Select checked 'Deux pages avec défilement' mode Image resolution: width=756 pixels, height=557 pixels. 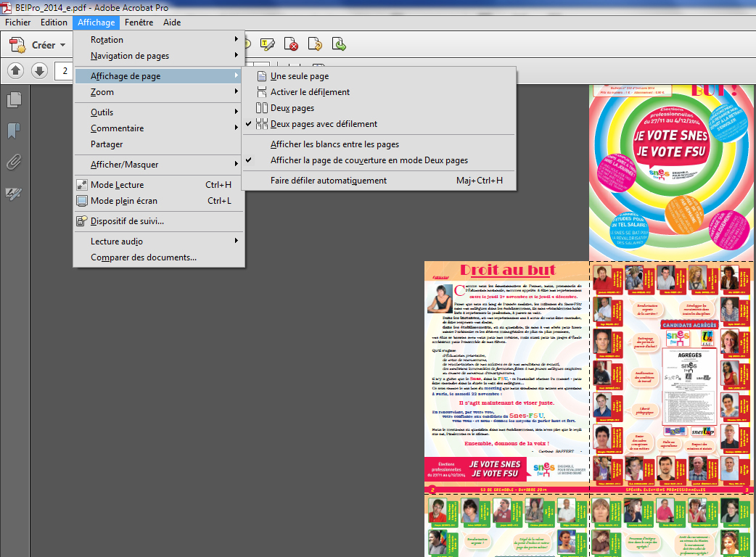[x=324, y=124]
